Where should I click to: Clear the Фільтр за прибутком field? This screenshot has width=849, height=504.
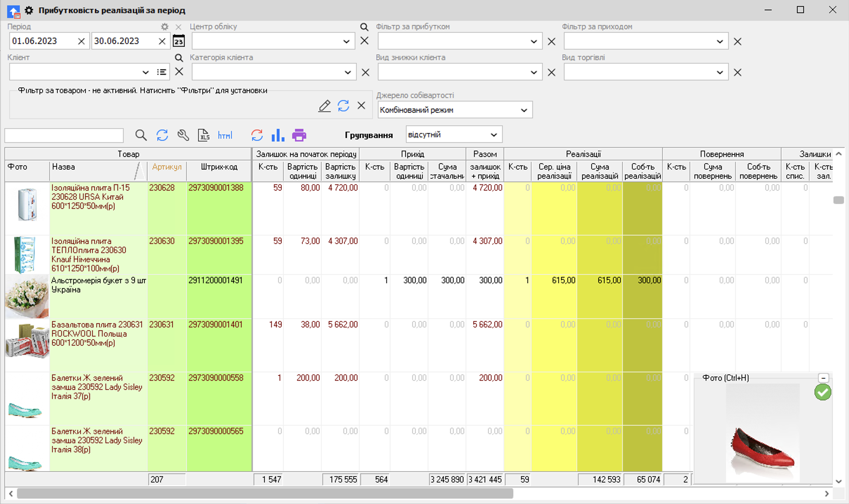point(552,41)
